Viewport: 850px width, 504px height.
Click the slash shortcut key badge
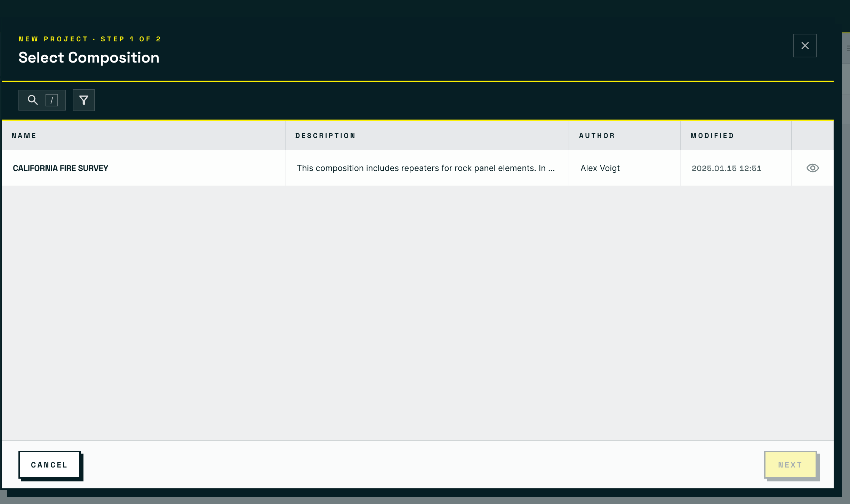click(x=52, y=100)
